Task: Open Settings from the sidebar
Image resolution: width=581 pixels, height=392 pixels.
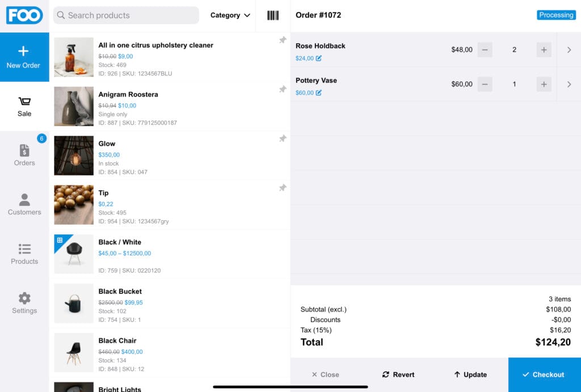Action: [x=24, y=303]
